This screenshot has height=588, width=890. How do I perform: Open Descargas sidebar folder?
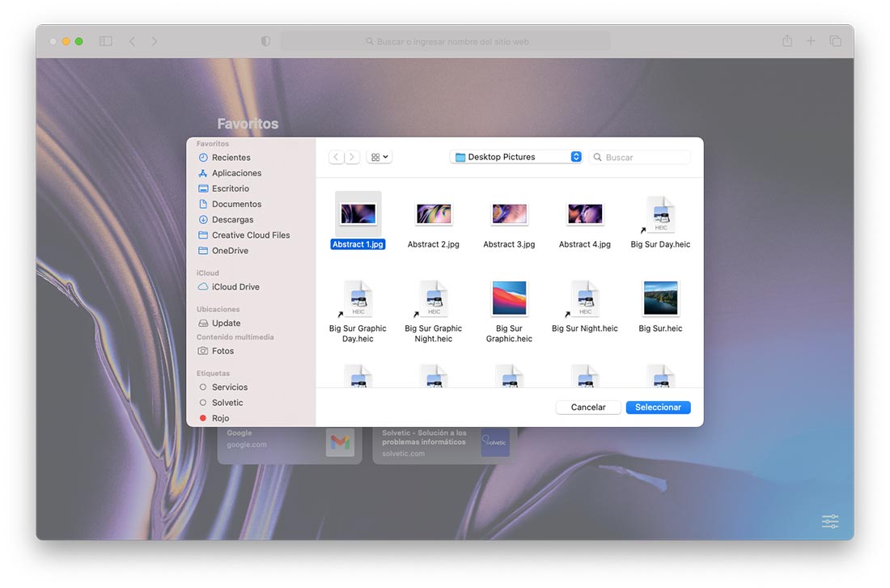click(x=226, y=220)
